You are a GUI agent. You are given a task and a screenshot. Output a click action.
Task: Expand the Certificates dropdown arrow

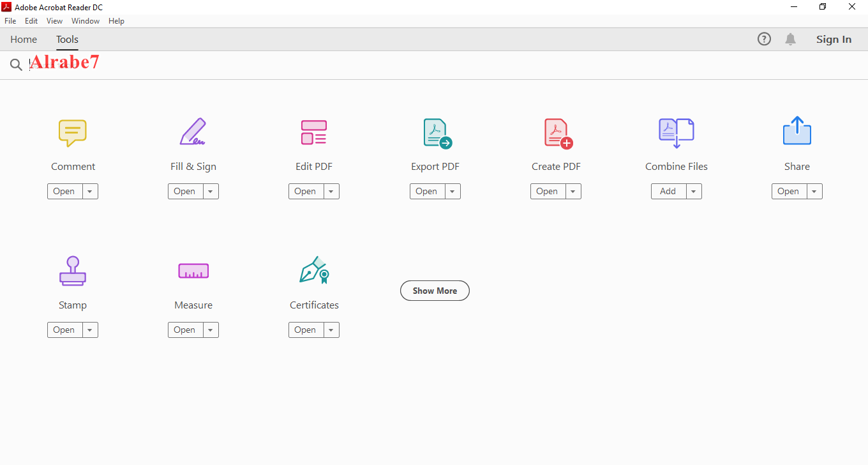click(331, 330)
